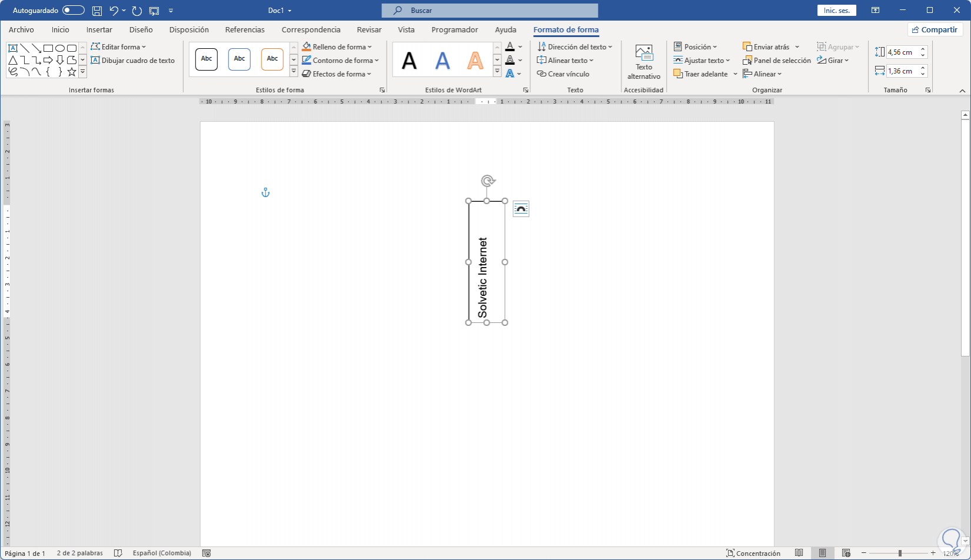Open Dirección del texto dropdown
This screenshot has height=560, width=971.
[x=575, y=46]
